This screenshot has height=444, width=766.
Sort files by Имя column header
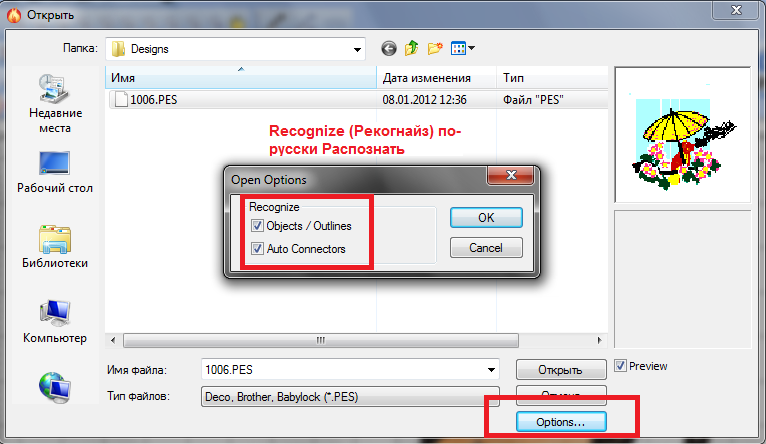241,78
